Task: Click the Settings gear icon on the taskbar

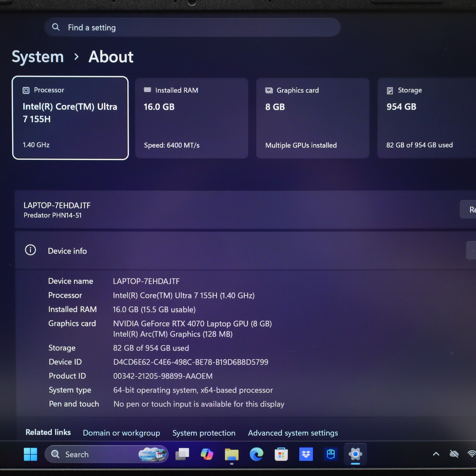Action: click(355, 454)
